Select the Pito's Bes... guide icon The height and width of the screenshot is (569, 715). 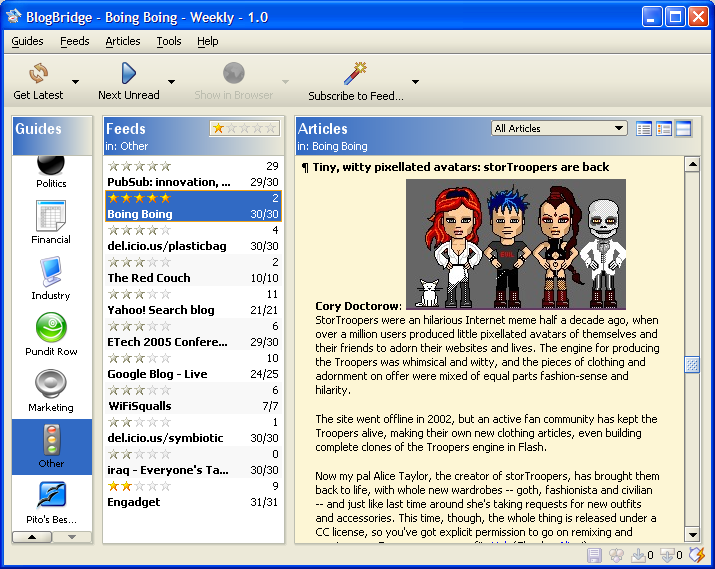pos(52,496)
